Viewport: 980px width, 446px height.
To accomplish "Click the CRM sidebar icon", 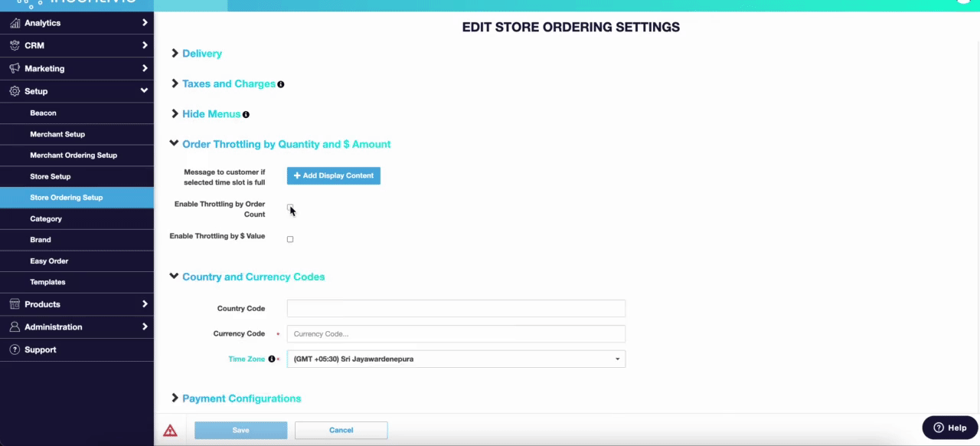I will 15,46.
